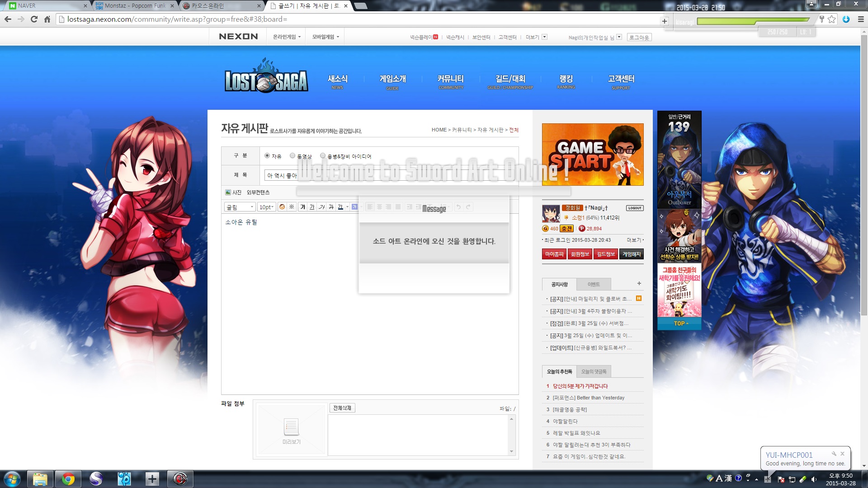This screenshot has width=868, height=488.
Task: Switch to 이벤트 tab
Action: click(594, 284)
